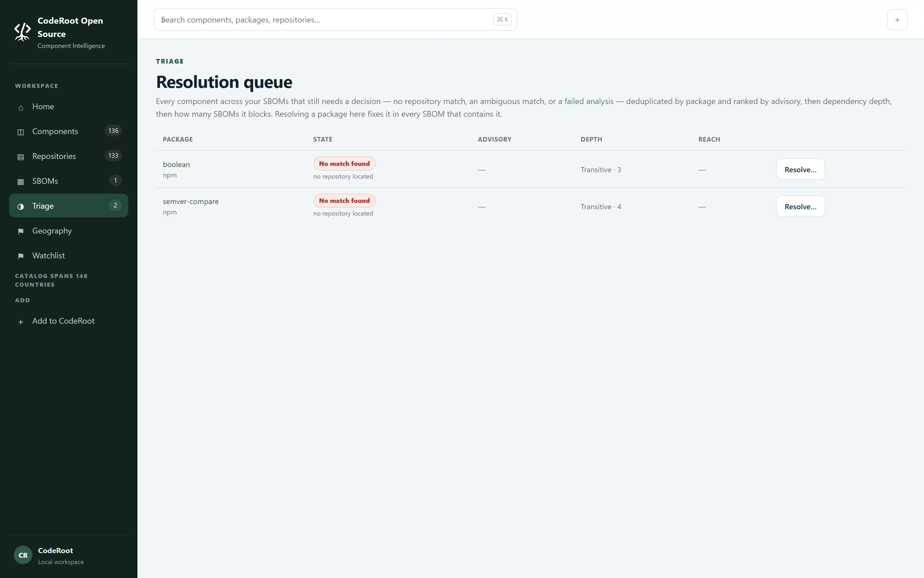This screenshot has height=578, width=924.
Task: Click the plus icon beside Add to CodeRoot
Action: coord(21,322)
